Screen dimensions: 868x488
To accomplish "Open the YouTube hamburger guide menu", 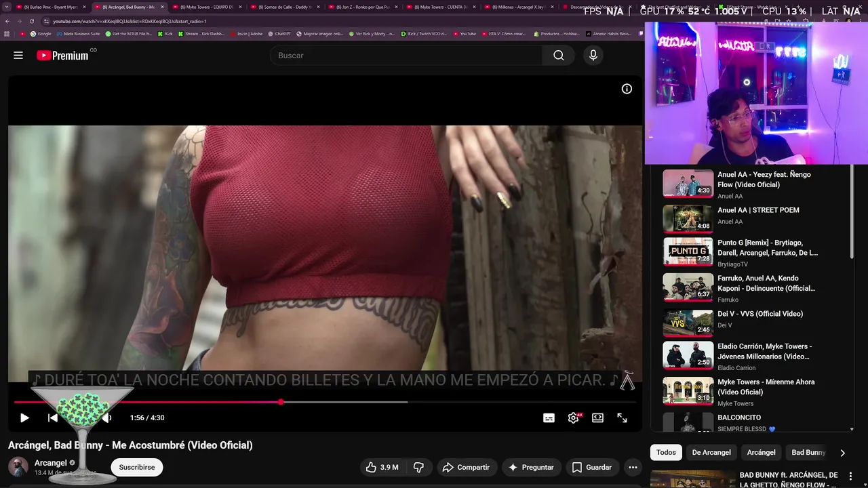I will pos(18,56).
